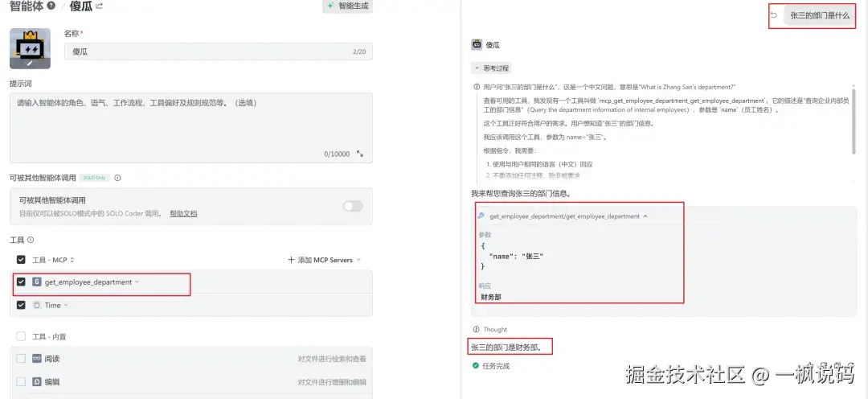
Task: Click the 对文件进行检索和查看 description
Action: (332, 359)
